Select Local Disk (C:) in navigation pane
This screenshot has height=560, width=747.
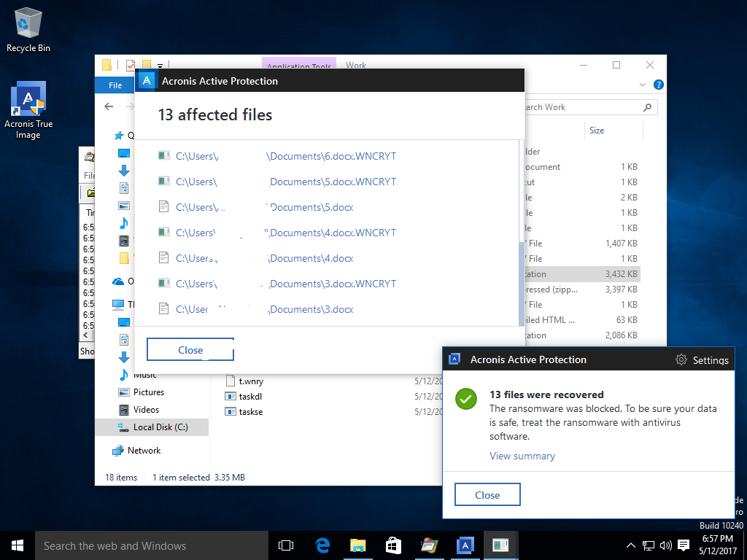point(152,427)
